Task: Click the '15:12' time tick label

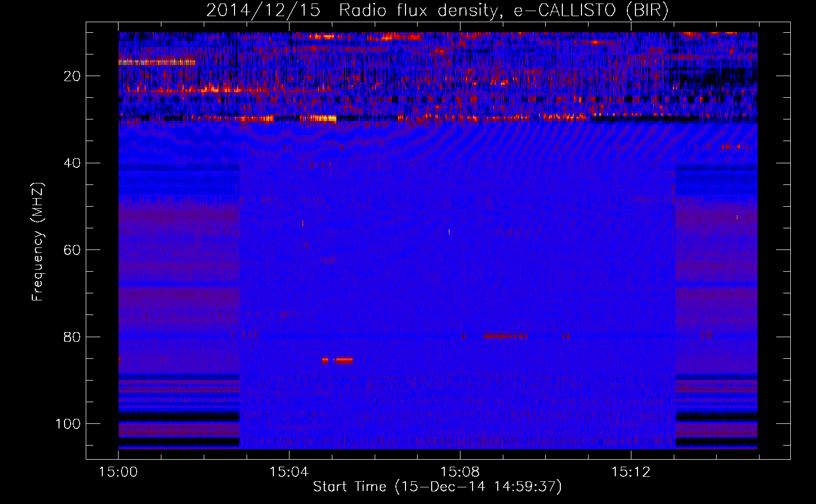Action: click(631, 472)
